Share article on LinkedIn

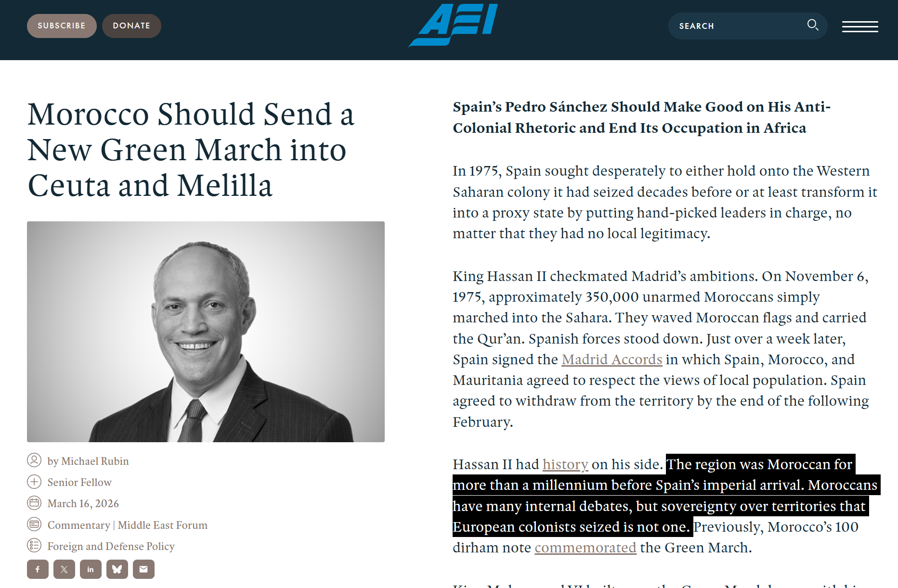[91, 569]
